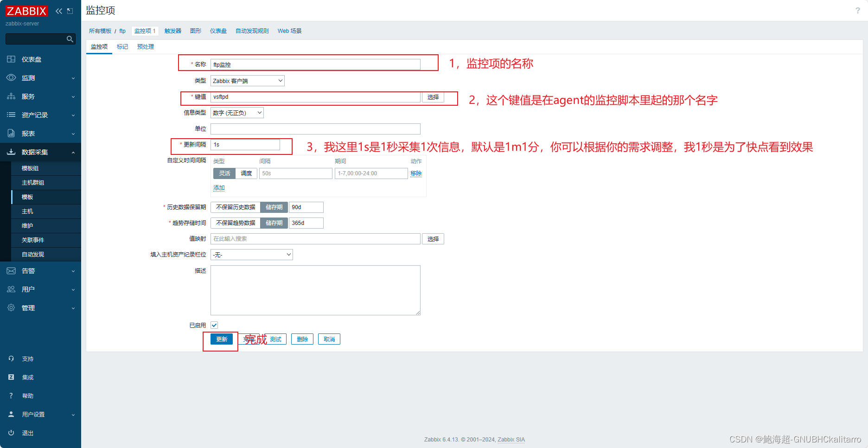Collapse the sidebar with the double-arrow icon

click(59, 11)
